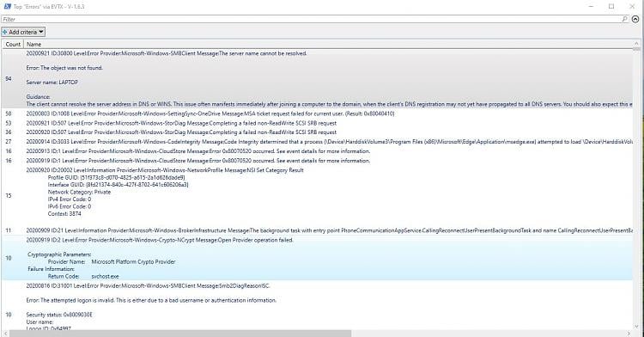Click 'Network Category: Private' line
The image size is (644, 337).
[79, 192]
